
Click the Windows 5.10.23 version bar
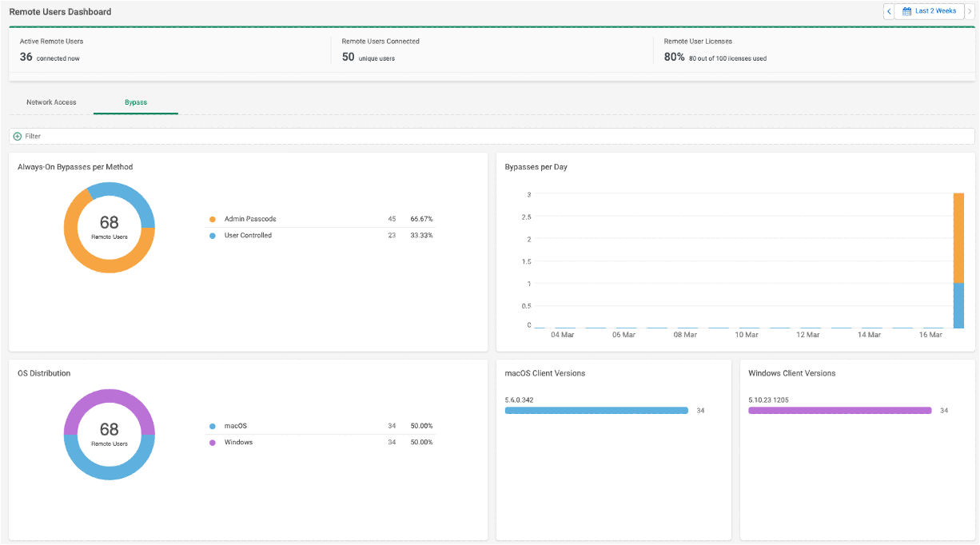coord(840,411)
